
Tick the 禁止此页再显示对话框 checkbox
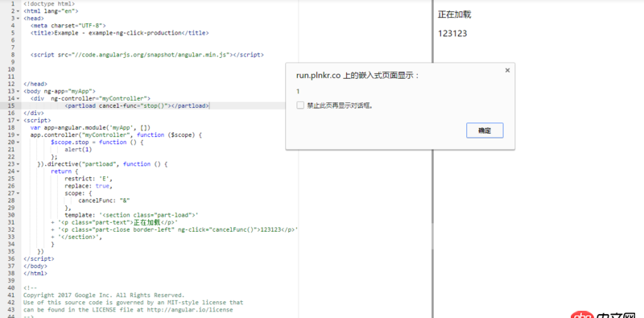coord(300,105)
